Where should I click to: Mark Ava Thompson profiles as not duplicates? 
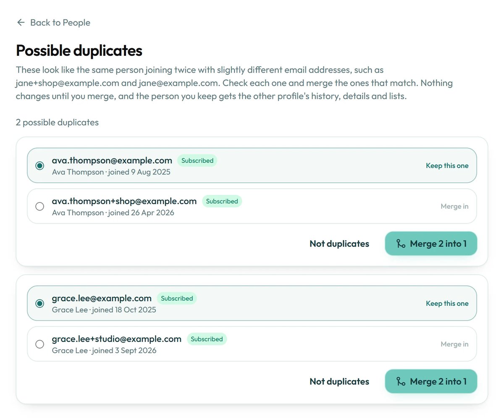click(x=339, y=244)
